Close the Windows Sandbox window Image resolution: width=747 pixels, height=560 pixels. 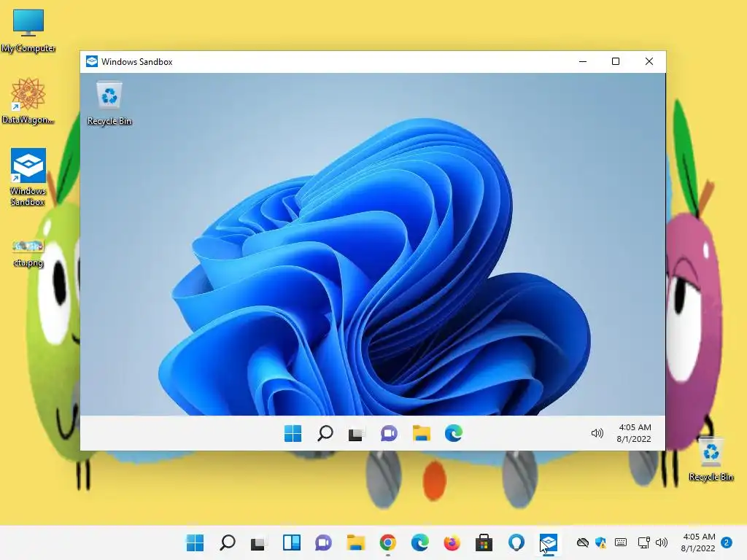tap(649, 61)
